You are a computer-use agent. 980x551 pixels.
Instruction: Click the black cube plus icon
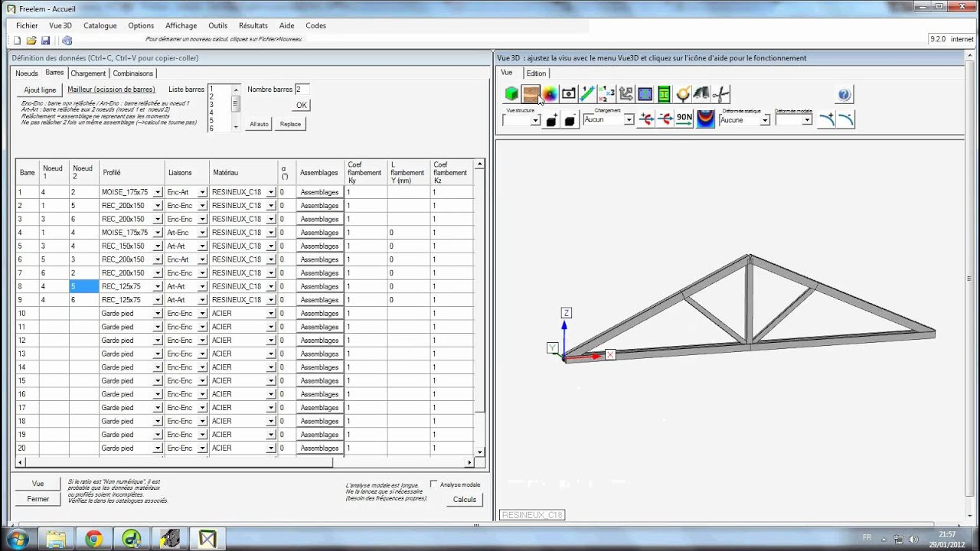point(551,119)
